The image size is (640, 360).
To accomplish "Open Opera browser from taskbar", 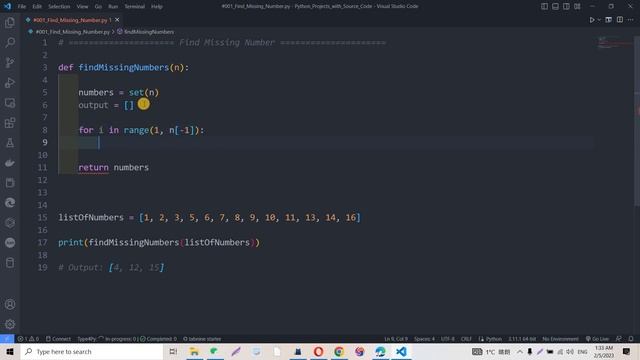I will [318, 351].
